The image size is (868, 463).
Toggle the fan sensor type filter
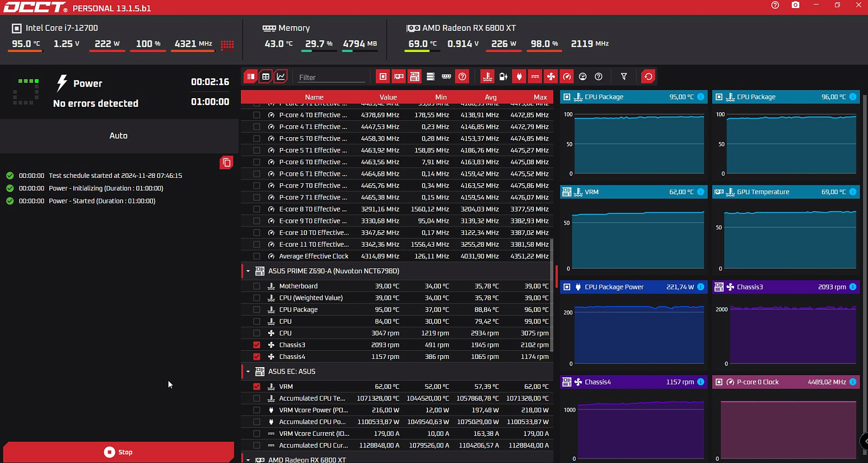click(x=551, y=76)
